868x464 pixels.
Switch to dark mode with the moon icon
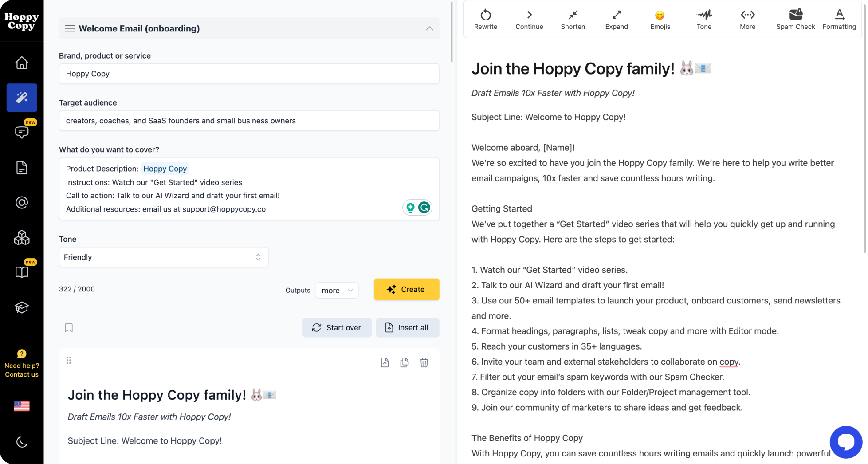(x=21, y=442)
